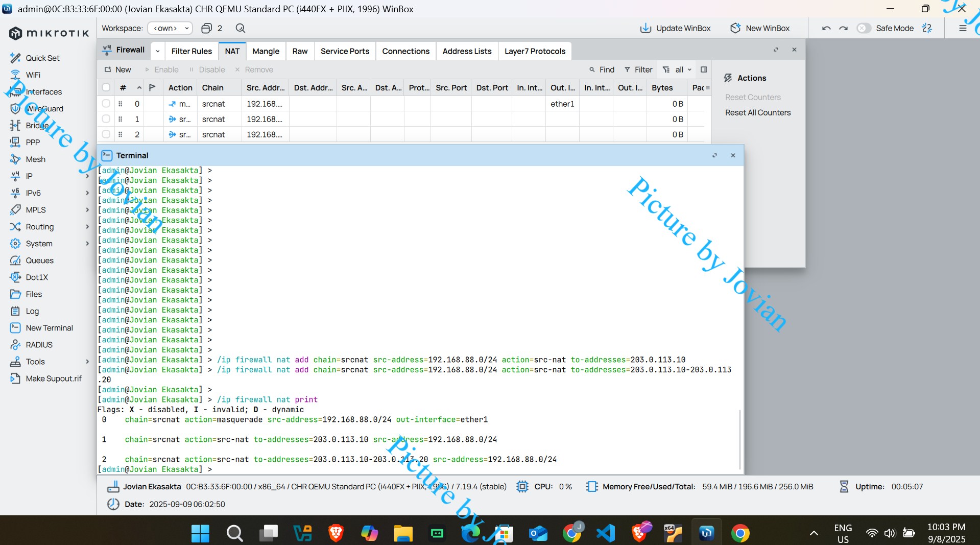Image resolution: width=980 pixels, height=545 pixels.
Task: Click Update WinBox
Action: point(675,28)
